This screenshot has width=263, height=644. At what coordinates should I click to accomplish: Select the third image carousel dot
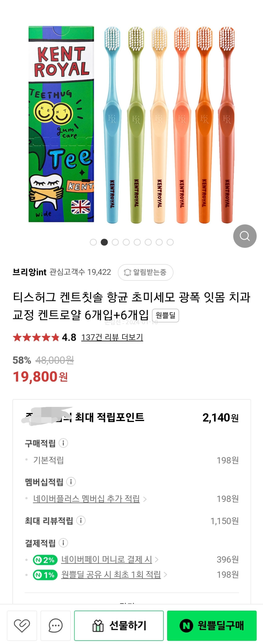point(115,242)
